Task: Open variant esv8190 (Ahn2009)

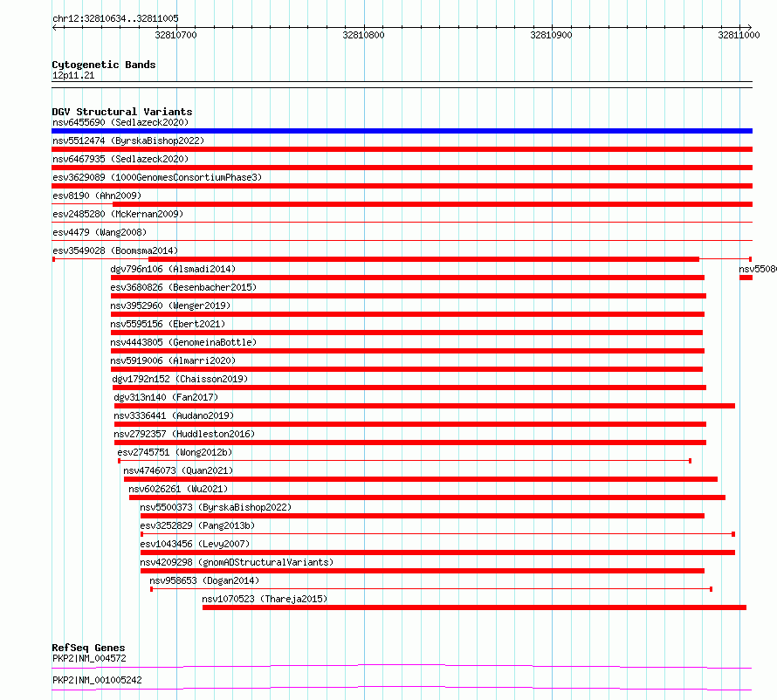Action: pyautogui.click(x=97, y=196)
